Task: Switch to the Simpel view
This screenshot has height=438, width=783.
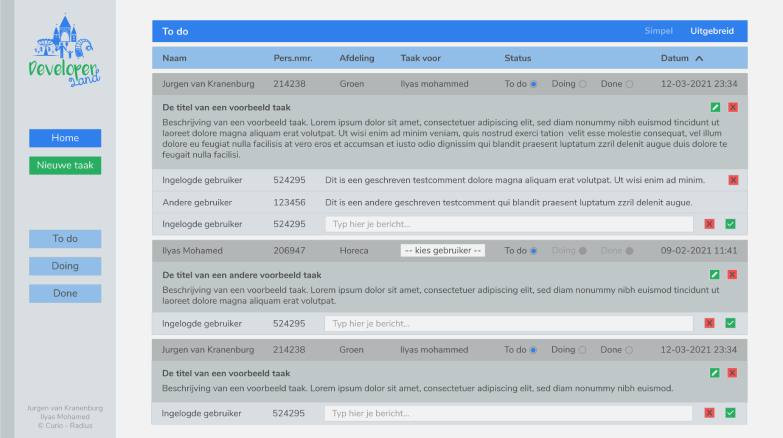Action: pyautogui.click(x=658, y=31)
